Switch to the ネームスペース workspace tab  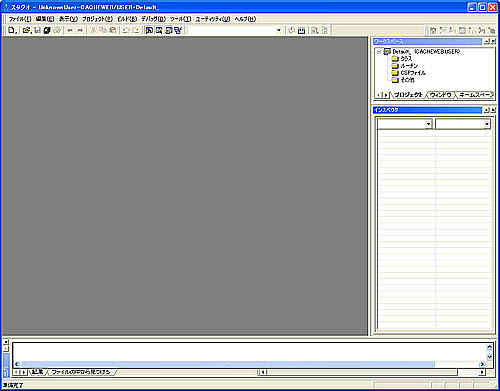(x=476, y=95)
